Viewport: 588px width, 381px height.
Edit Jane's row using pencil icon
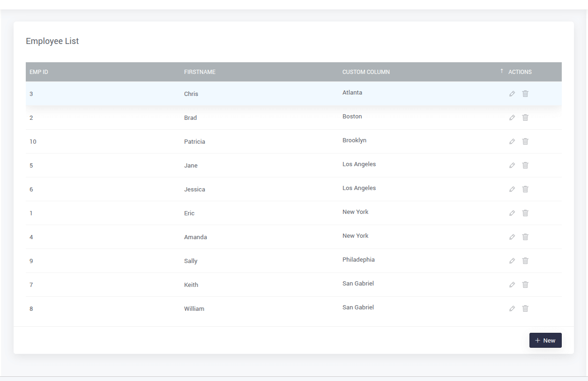pyautogui.click(x=512, y=165)
